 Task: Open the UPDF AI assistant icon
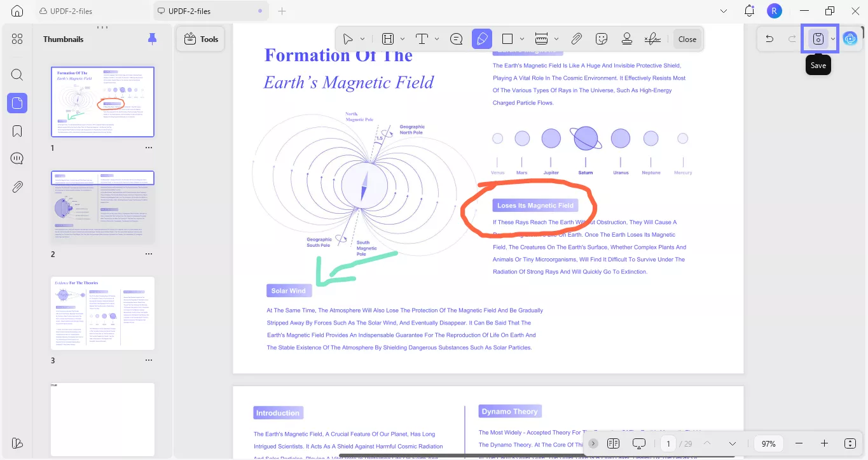[850, 39]
